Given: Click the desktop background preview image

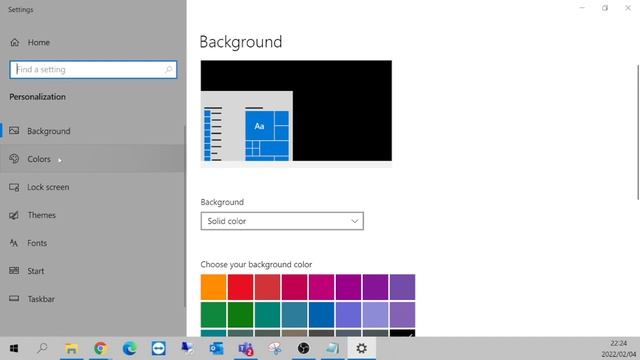Looking at the screenshot, I should coord(296,113).
